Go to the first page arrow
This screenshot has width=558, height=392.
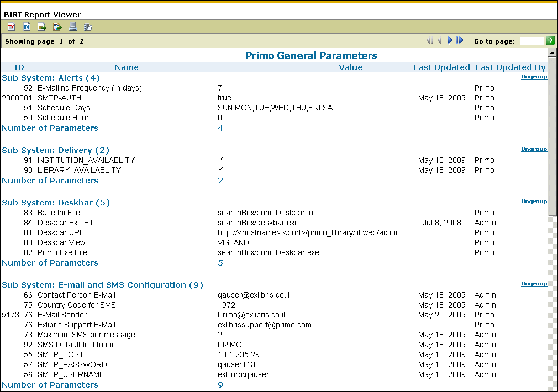[x=429, y=40]
